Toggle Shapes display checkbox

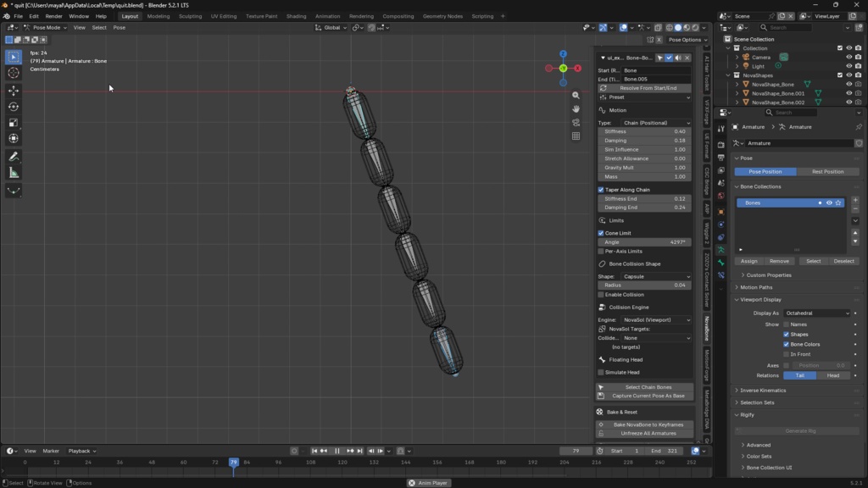point(786,334)
